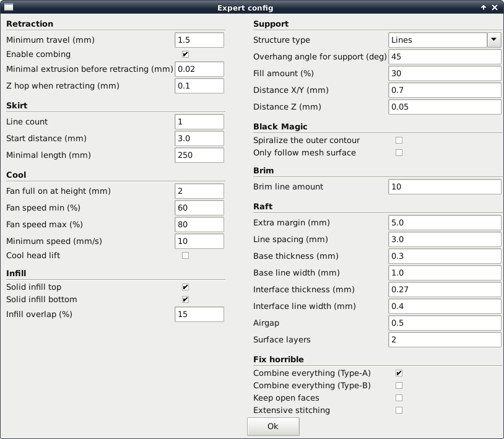This screenshot has width=504, height=439.
Task: Enable Extensive stitching option
Action: [399, 411]
